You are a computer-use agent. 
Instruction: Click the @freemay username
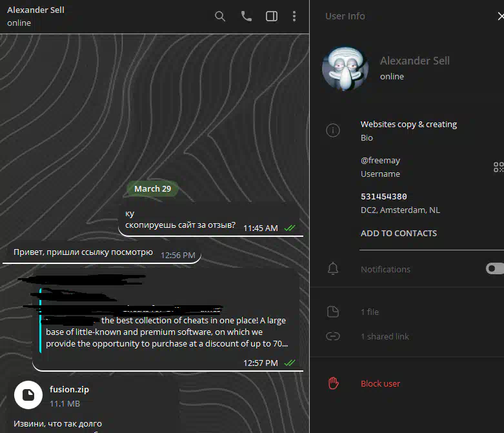coord(380,160)
